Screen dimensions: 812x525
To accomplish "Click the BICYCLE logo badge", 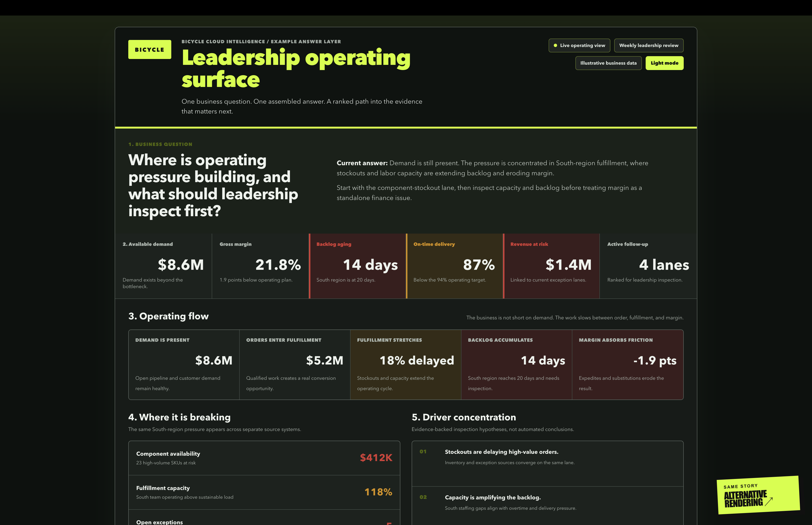I will coord(150,49).
